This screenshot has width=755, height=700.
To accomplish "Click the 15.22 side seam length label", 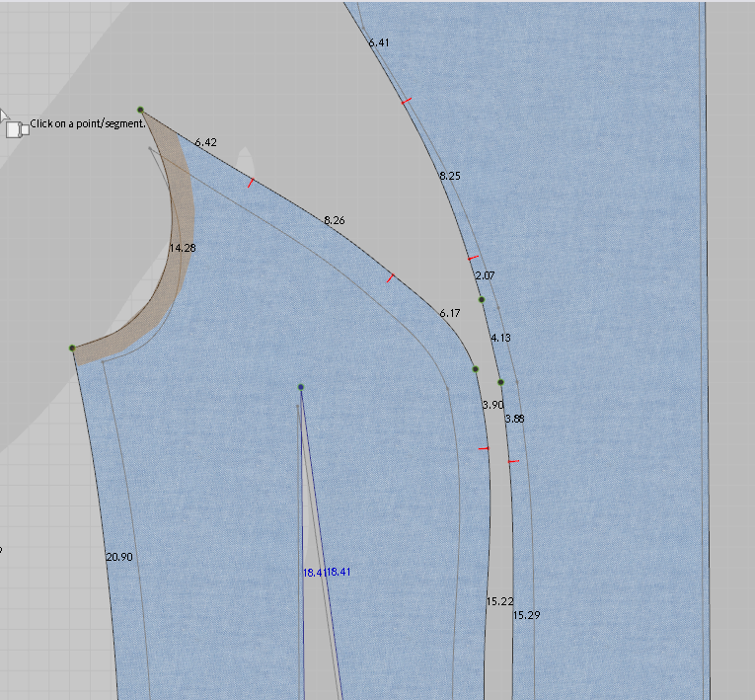I will [x=499, y=601].
